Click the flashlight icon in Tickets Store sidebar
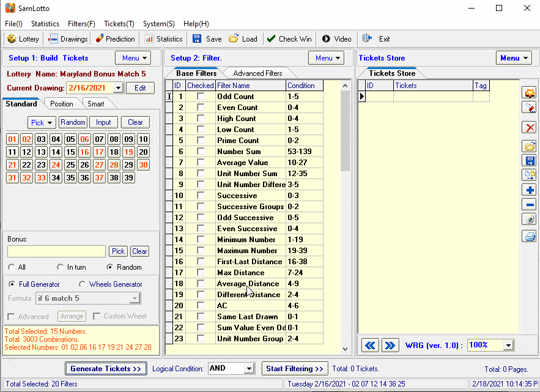Screen dimensions: 540x392 (x=530, y=108)
